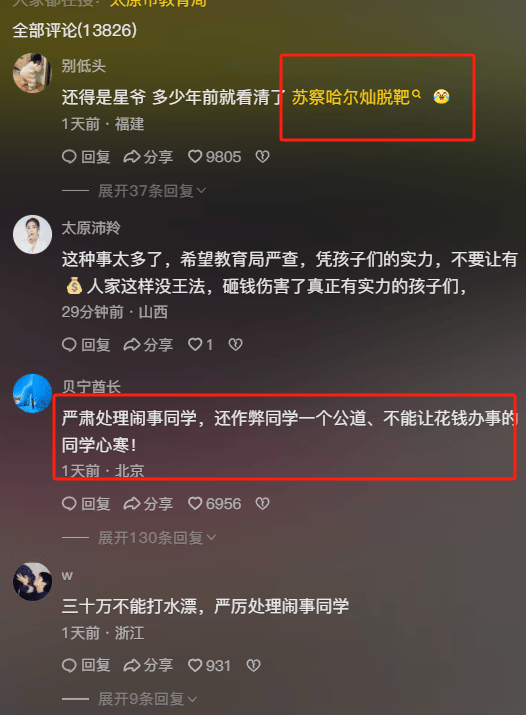Expand 9 replies under w's comment

[x=147, y=699]
